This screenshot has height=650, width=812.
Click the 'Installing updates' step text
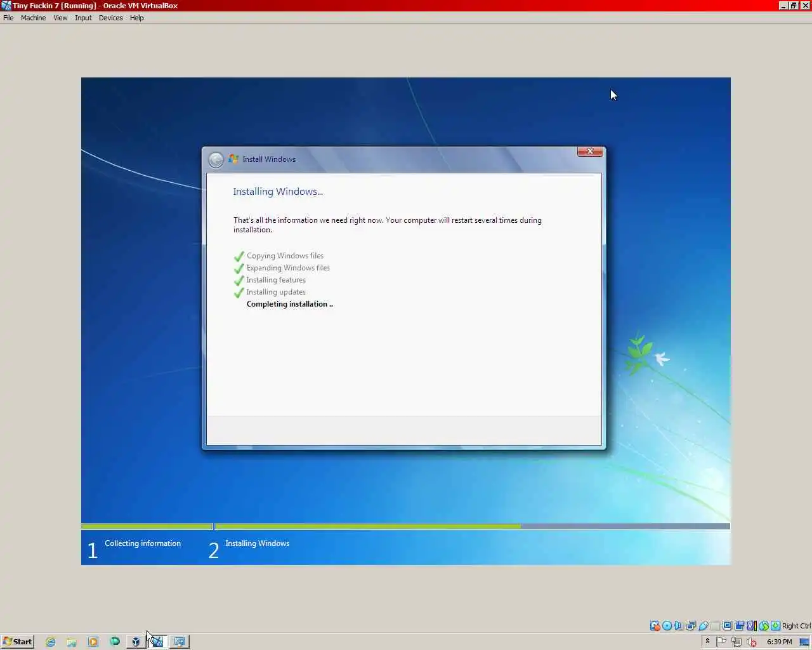click(276, 292)
